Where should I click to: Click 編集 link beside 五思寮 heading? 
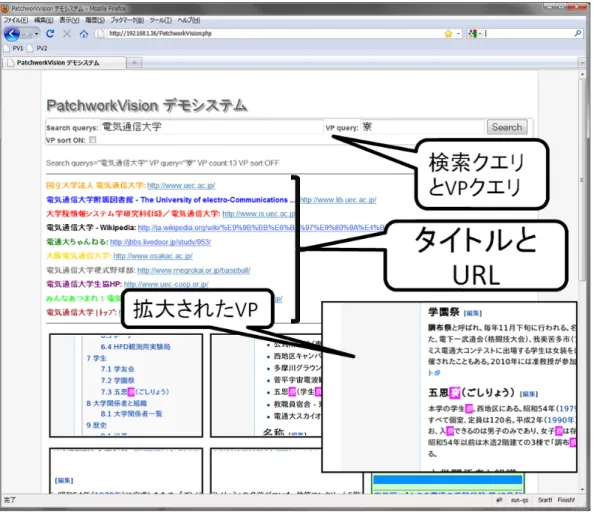pos(529,395)
